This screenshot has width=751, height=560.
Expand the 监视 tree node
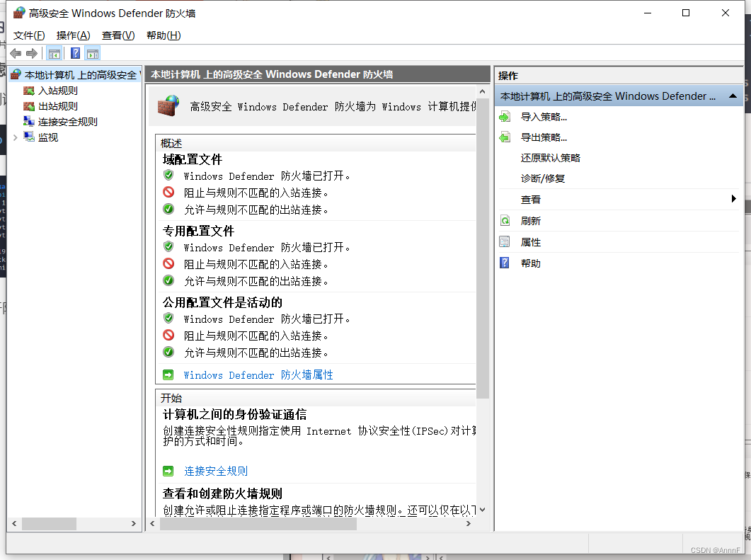16,137
